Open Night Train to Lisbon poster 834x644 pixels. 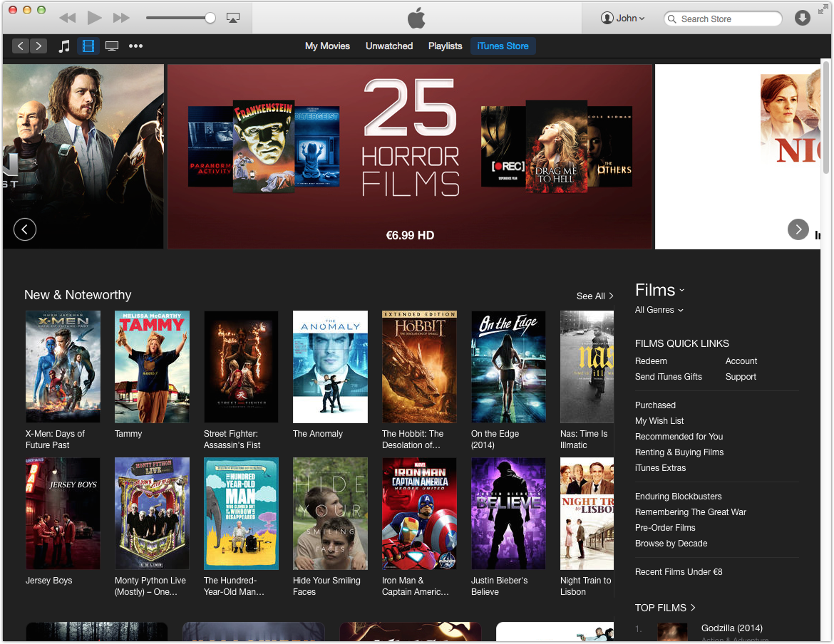587,514
